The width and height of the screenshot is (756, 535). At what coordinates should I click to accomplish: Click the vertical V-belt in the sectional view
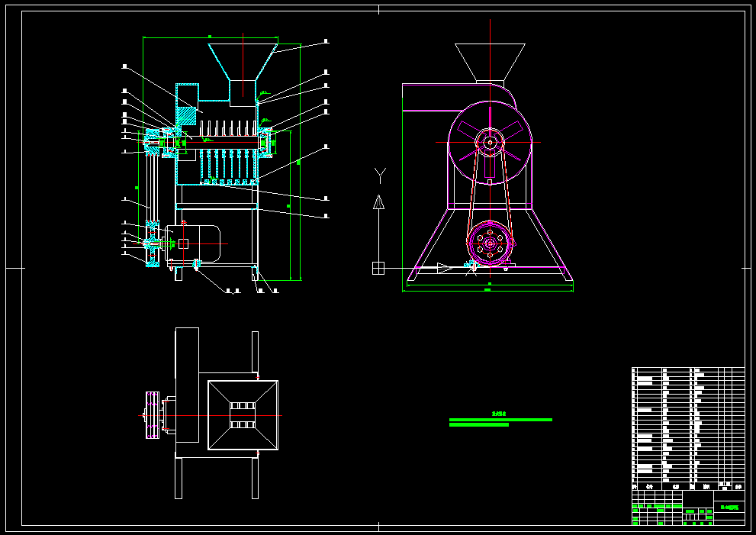tap(153, 189)
